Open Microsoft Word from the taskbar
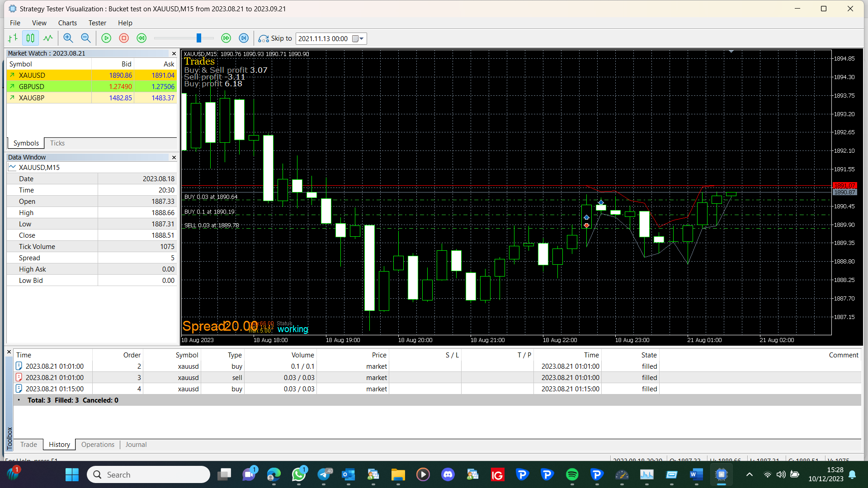The height and width of the screenshot is (488, 868). (x=697, y=474)
